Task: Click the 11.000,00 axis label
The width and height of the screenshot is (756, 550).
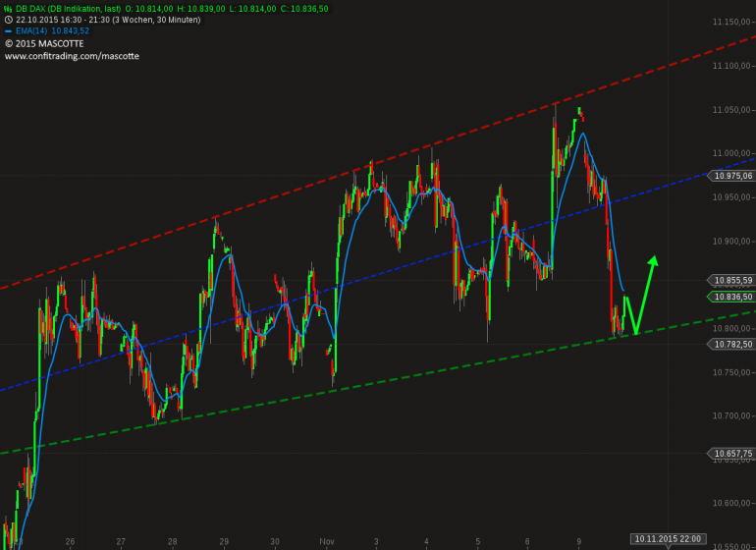Action: [731, 153]
